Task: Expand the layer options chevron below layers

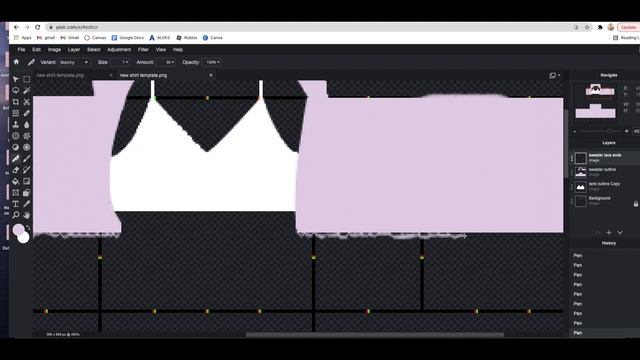Action: [620, 232]
